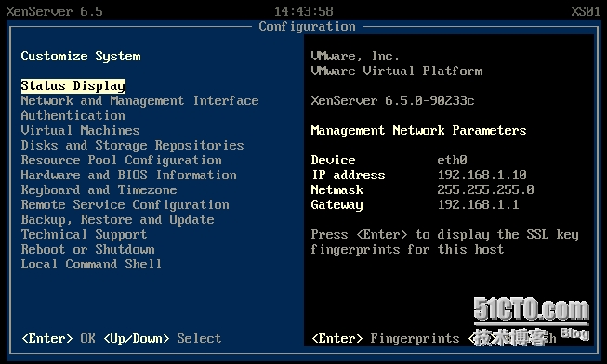Open Remote Service Configuration
607x364 pixels.
point(125,204)
